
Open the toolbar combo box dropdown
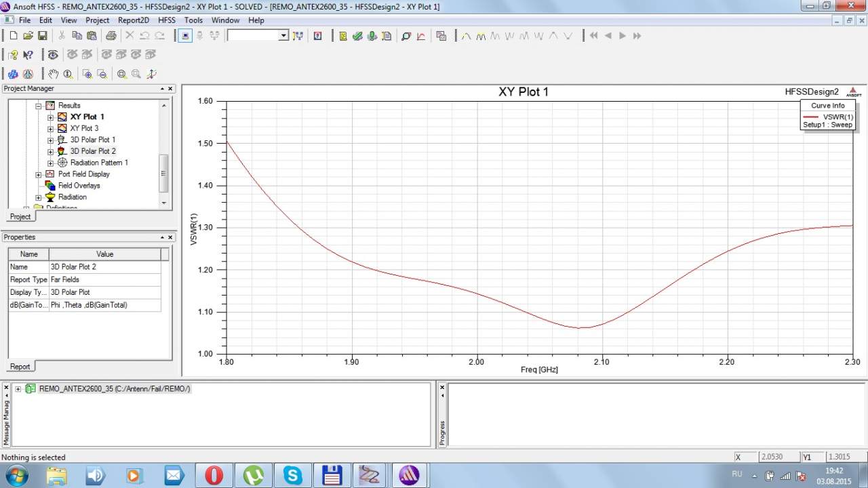(283, 36)
